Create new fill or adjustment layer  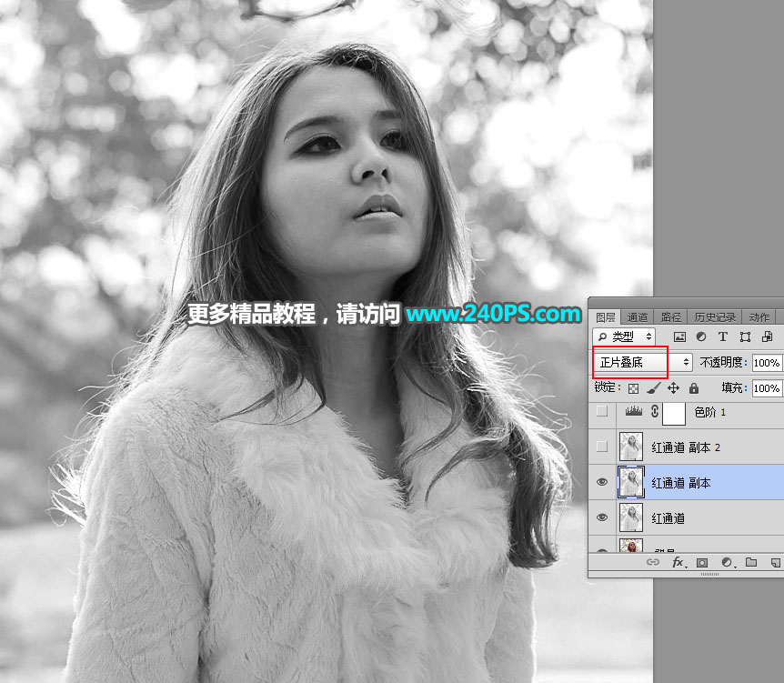click(x=728, y=563)
